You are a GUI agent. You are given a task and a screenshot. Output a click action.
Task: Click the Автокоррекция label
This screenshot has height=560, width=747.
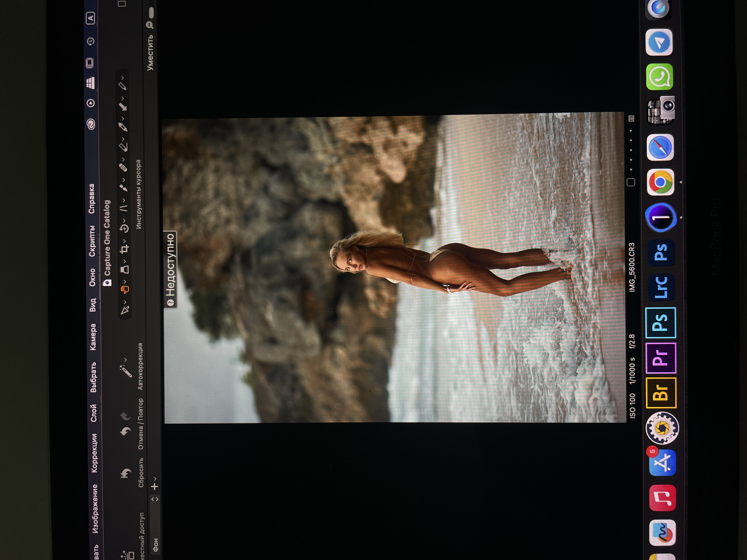point(140,367)
